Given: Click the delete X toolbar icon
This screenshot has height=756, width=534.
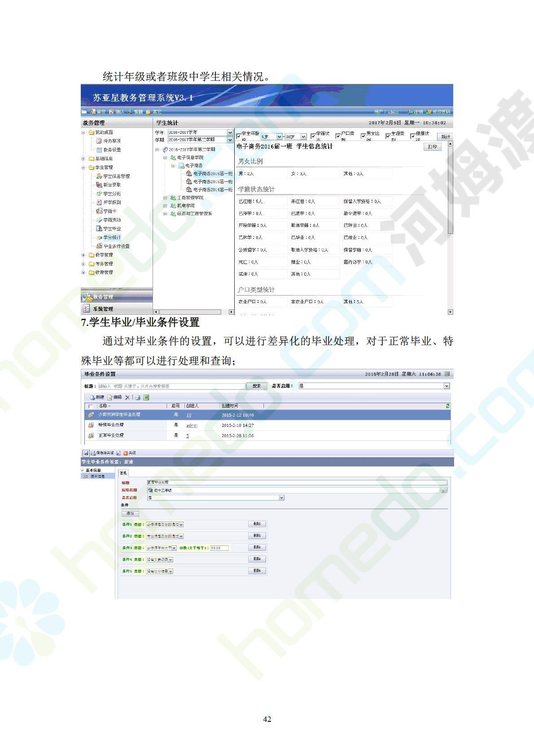Looking at the screenshot, I should point(127,397).
